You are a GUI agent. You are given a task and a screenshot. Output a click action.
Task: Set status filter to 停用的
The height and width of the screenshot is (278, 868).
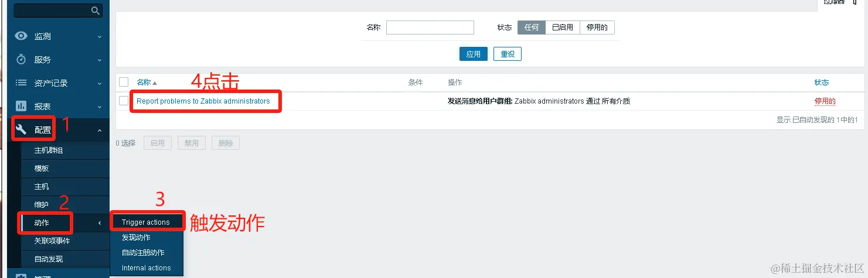tap(597, 28)
